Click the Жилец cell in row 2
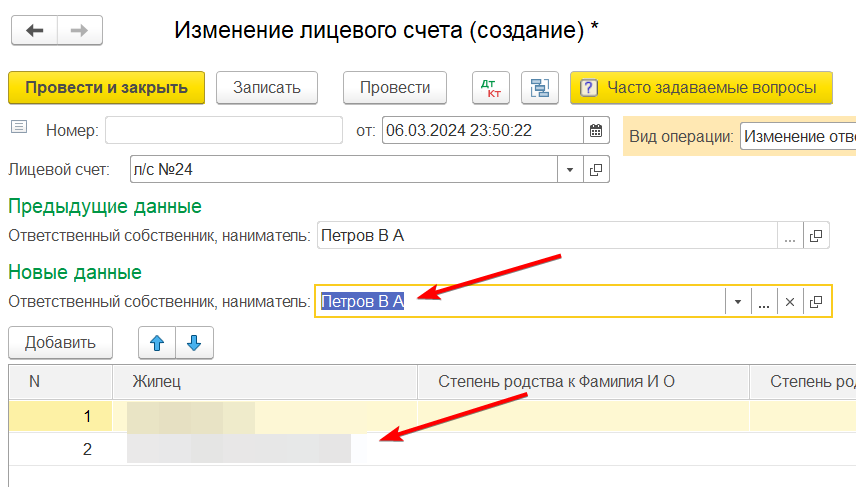 (x=265, y=449)
